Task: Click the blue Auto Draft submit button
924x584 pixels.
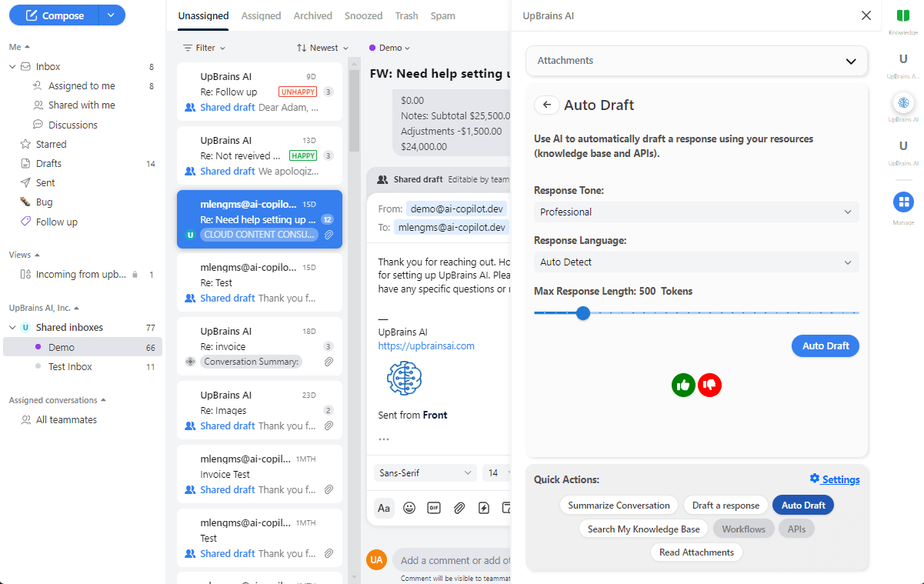Action: (826, 345)
